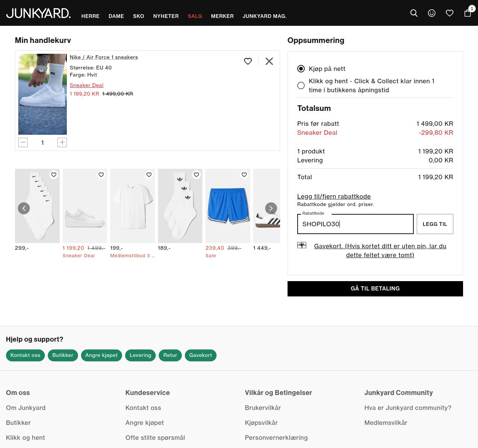Favorite the Adidas socks 189,- product
Image resolution: width=478 pixels, height=448 pixels.
[x=196, y=175]
